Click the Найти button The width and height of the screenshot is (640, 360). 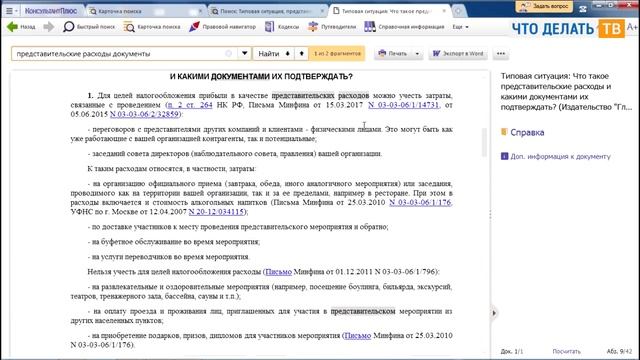pyautogui.click(x=269, y=53)
